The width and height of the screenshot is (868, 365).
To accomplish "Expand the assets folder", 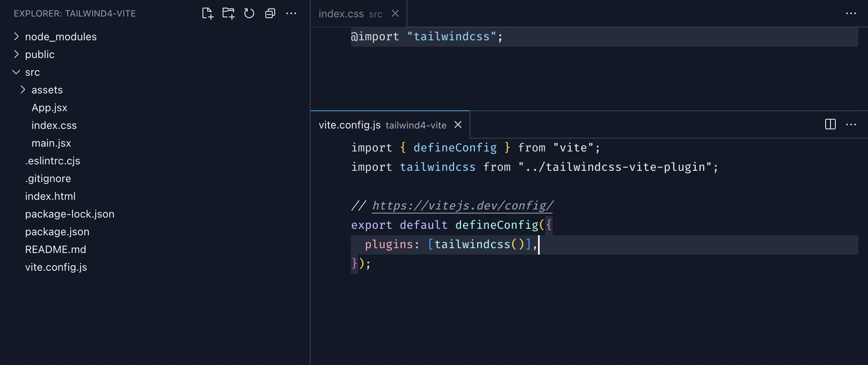I will (23, 90).
